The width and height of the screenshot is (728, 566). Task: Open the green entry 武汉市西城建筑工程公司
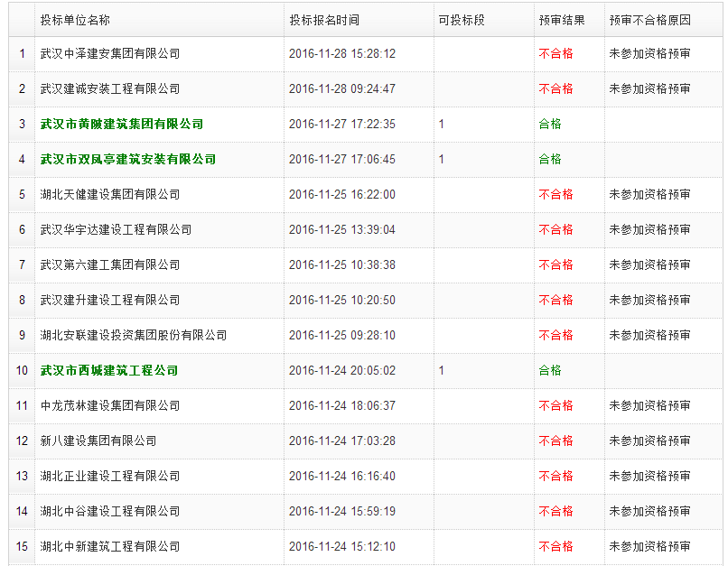click(109, 370)
